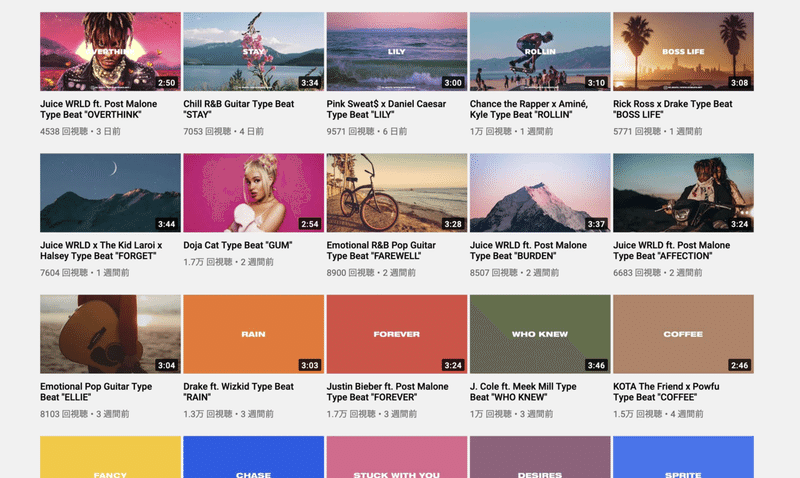Screen dimensions: 800x478
Task: Click "8103 回視聴・3 週間前" under ELLIE
Action: [85, 414]
